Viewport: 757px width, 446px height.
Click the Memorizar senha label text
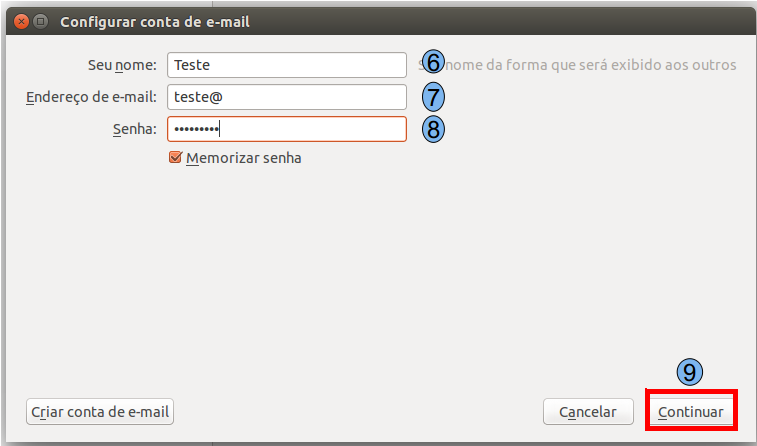click(243, 157)
